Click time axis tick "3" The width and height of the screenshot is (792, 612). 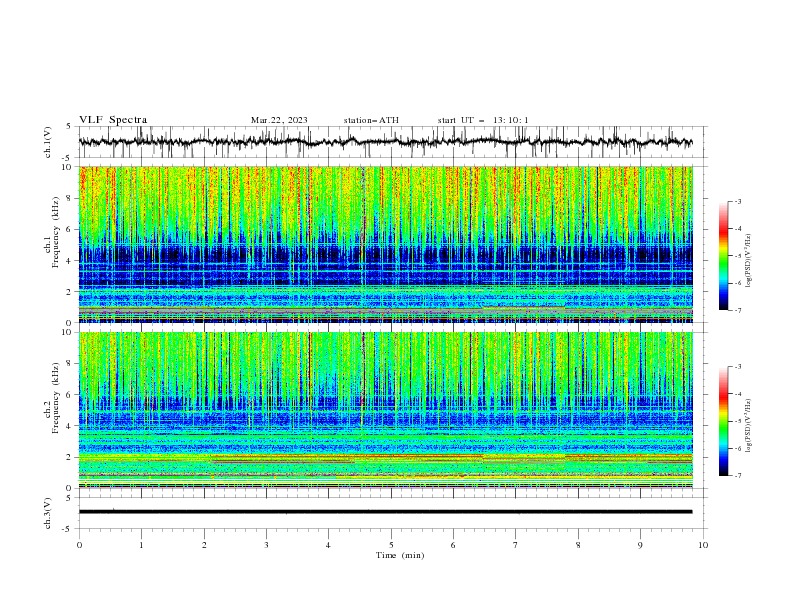coord(266,545)
